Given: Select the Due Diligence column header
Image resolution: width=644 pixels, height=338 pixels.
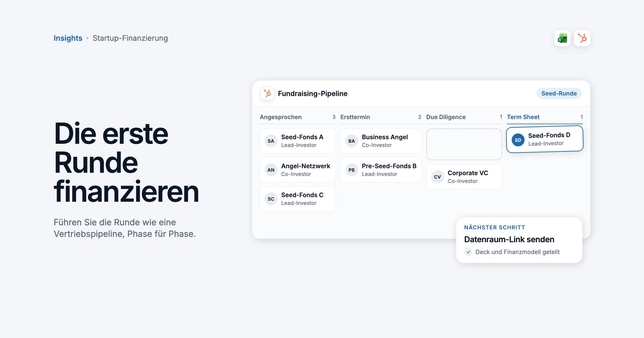Looking at the screenshot, I should [446, 117].
